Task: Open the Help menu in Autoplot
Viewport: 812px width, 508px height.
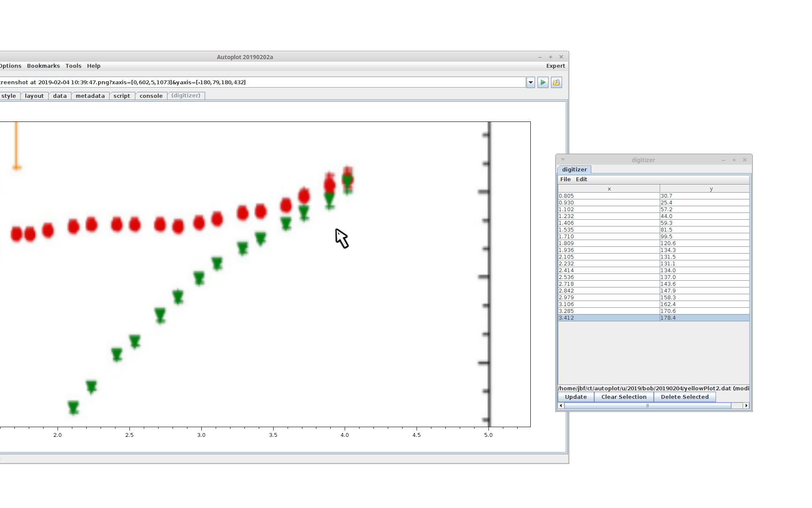Action: pos(93,66)
